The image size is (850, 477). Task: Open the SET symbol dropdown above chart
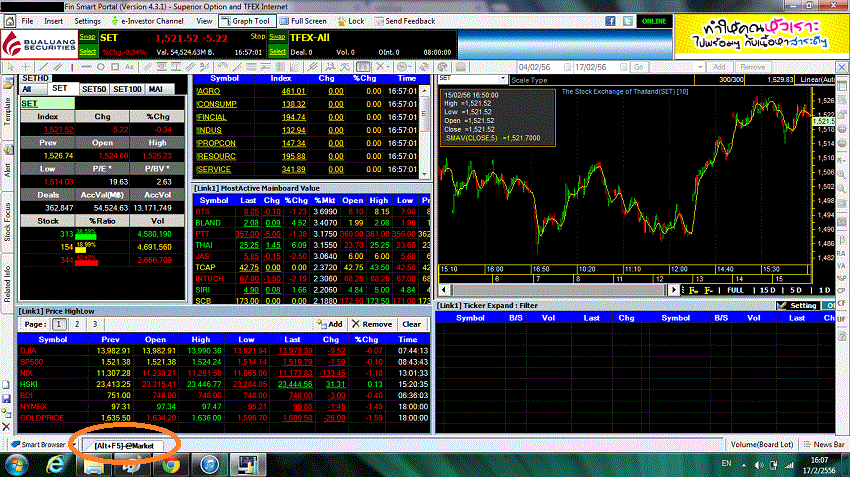pos(503,79)
